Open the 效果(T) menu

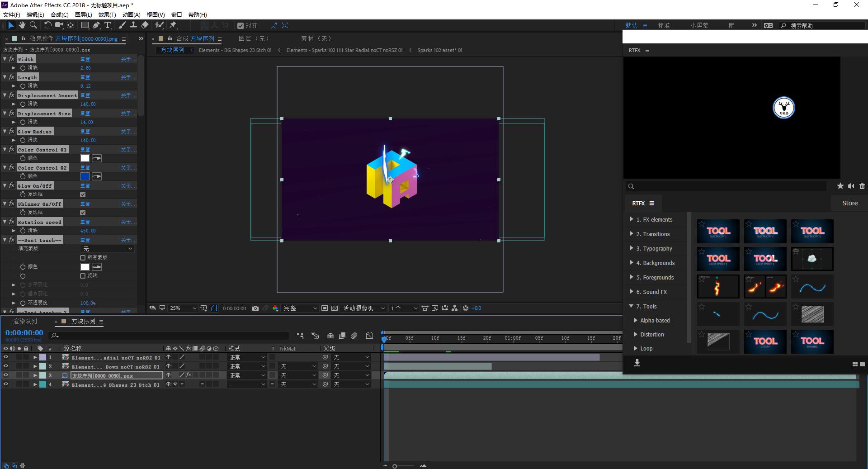(107, 14)
